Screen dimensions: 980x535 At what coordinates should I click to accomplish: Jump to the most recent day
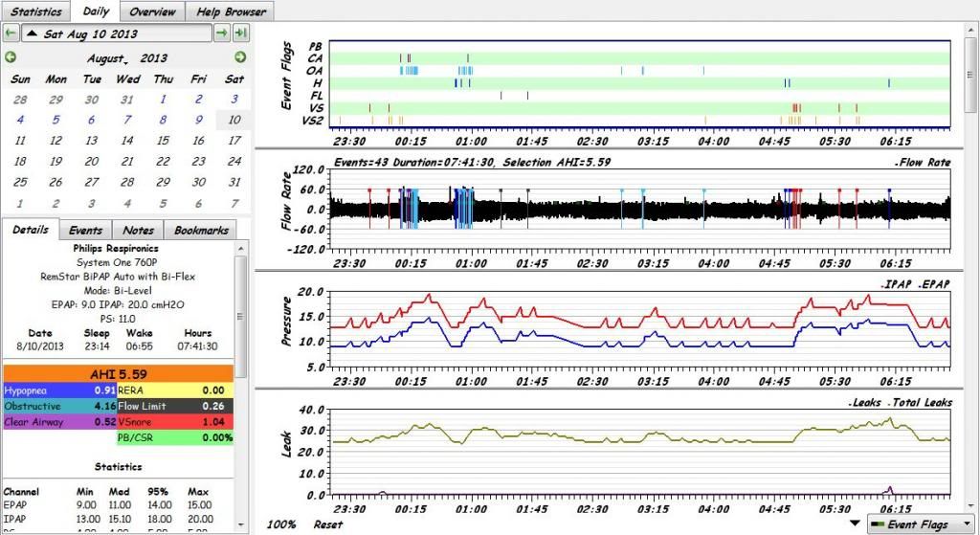tap(239, 33)
